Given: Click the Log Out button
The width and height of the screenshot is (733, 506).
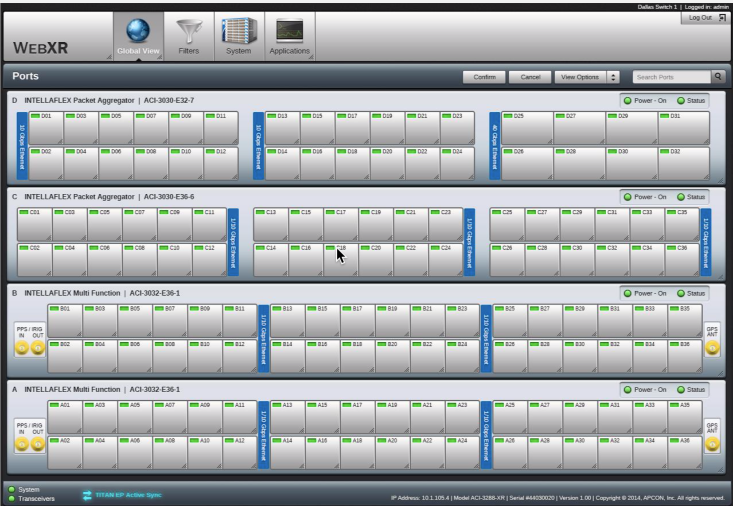Looking at the screenshot, I should [x=705, y=18].
